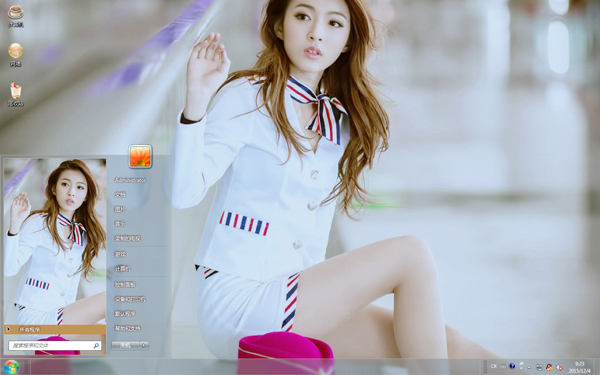Open the clock showing 9:23
This screenshot has width=600, height=375.
click(579, 367)
